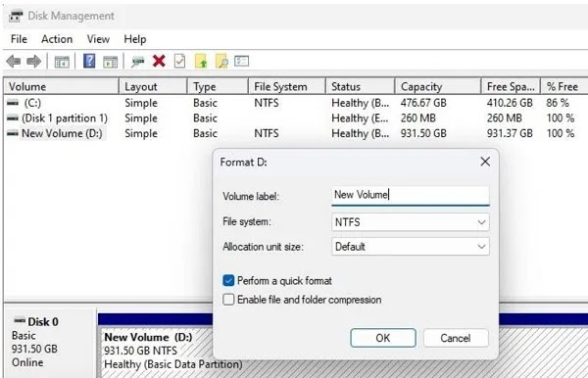Sort by File System column header
Image resolution: width=588 pixels, height=378 pixels.
coord(287,86)
